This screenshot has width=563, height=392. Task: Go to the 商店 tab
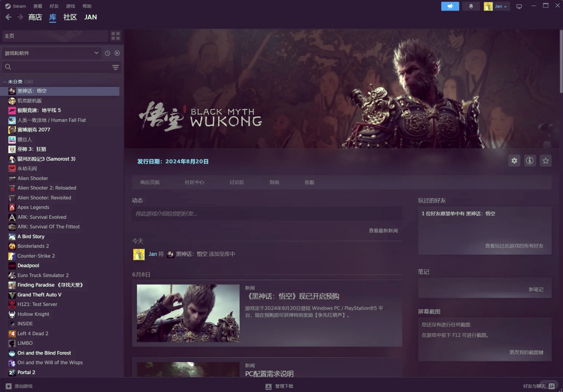pyautogui.click(x=35, y=17)
